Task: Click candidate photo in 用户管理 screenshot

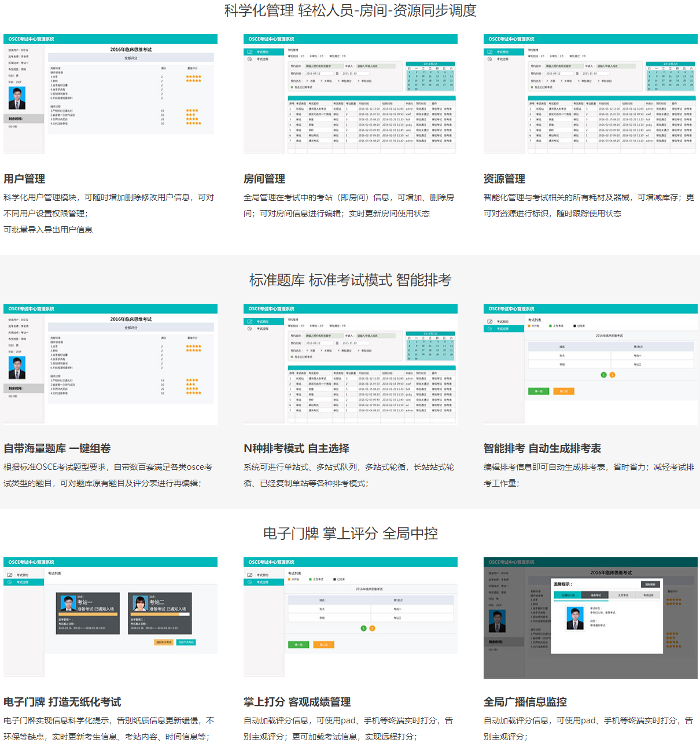Action: tap(17, 98)
